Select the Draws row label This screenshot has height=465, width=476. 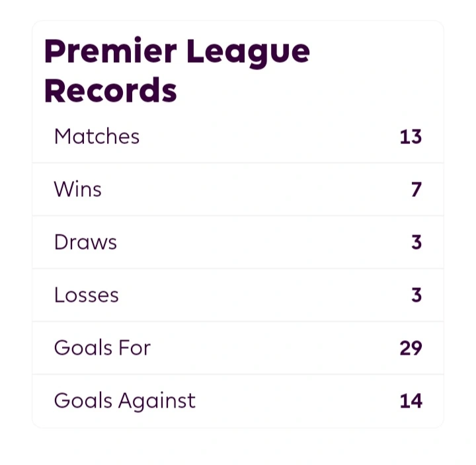tap(85, 242)
